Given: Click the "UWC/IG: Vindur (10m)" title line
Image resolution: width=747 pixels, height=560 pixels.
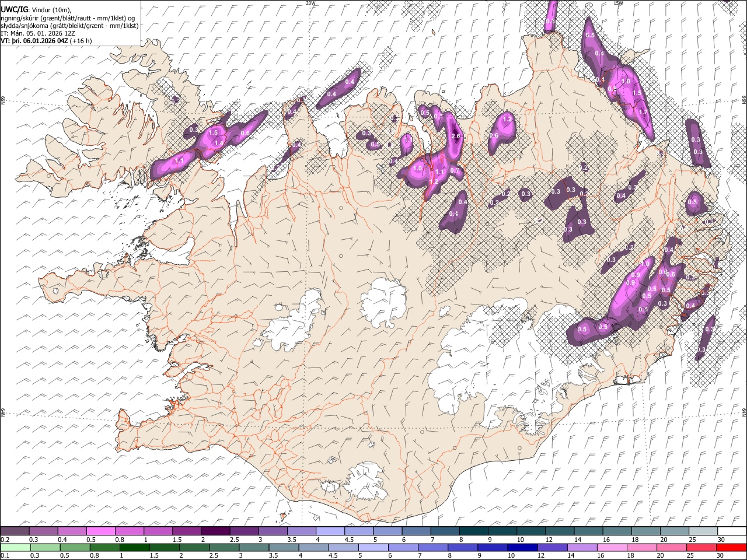Looking at the screenshot, I should 37,10.
